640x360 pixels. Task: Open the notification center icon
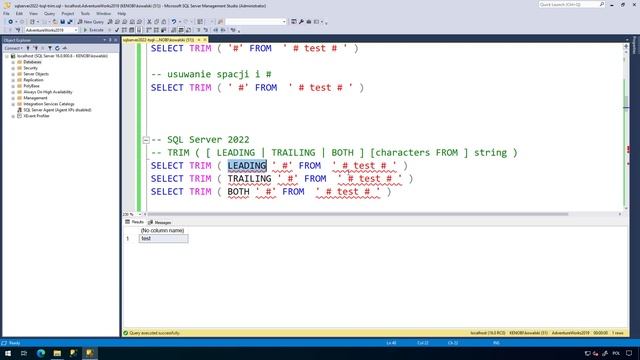pos(629,353)
